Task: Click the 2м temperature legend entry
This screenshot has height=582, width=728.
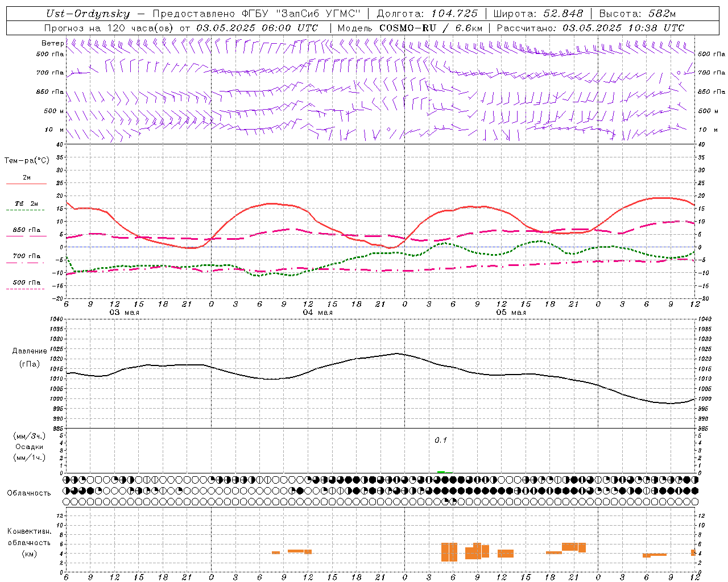Action: pyautogui.click(x=27, y=178)
